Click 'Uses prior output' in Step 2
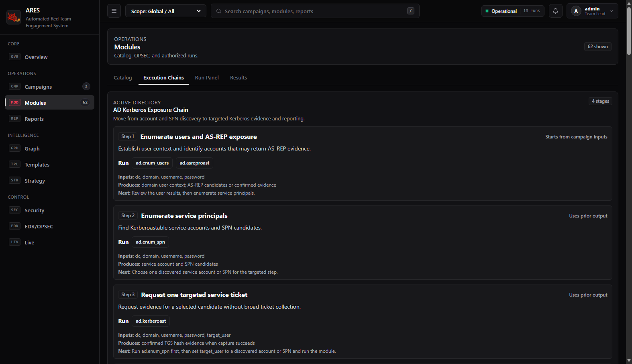The image size is (632, 364). click(588, 216)
